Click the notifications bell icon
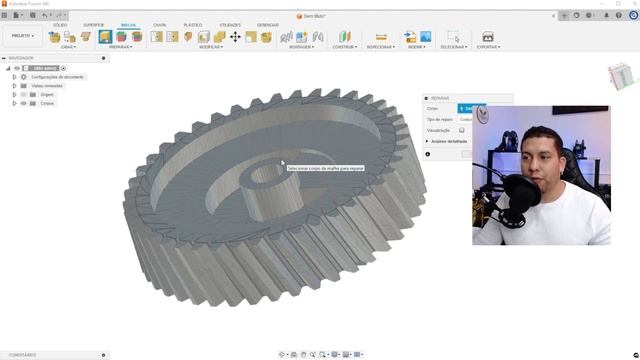Screen dimensions: 640x360 click(x=606, y=15)
